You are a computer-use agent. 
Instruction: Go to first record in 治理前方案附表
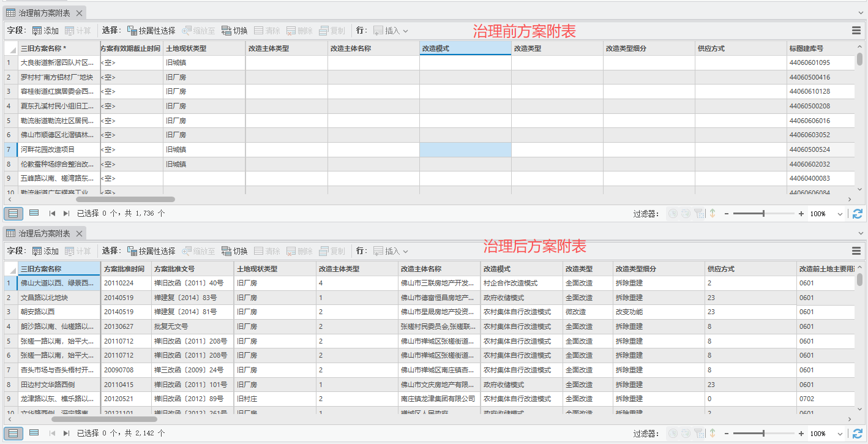tap(52, 214)
